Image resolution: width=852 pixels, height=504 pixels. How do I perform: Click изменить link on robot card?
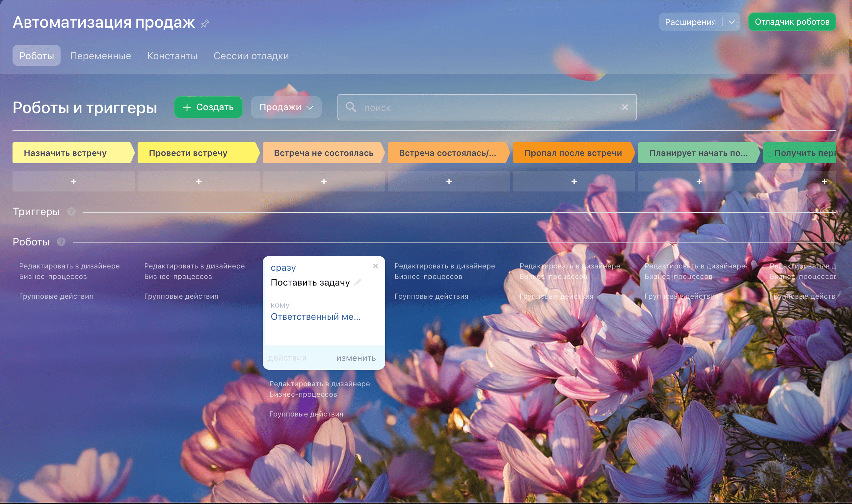click(x=356, y=358)
